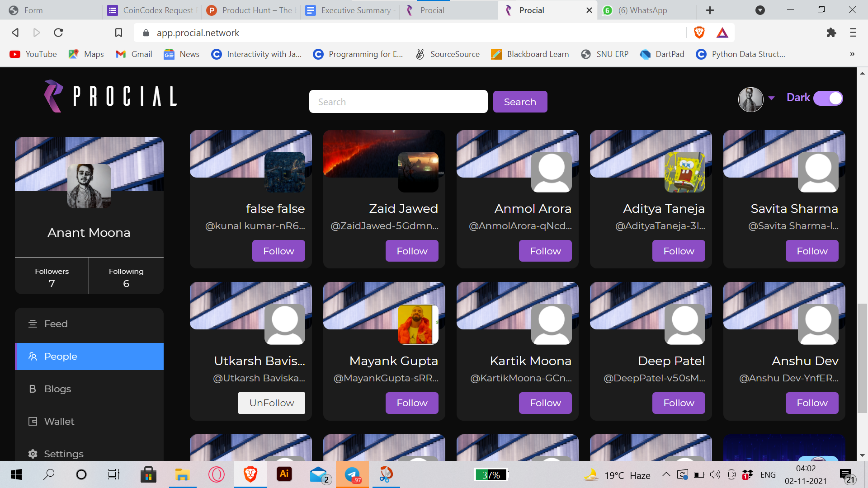
Task: Open Brave Shields lion icon in address bar
Action: pos(699,33)
